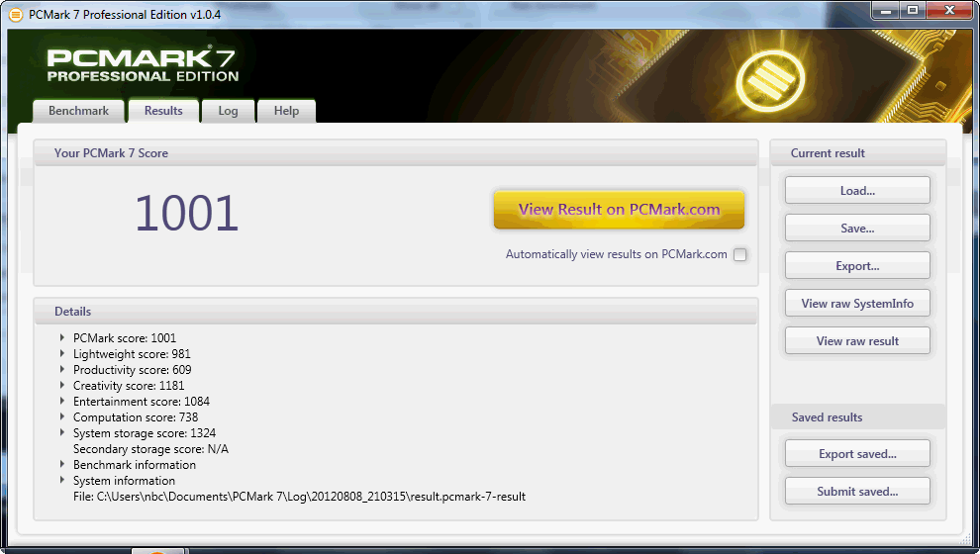Maximize the PCMark 7 window

913,10
